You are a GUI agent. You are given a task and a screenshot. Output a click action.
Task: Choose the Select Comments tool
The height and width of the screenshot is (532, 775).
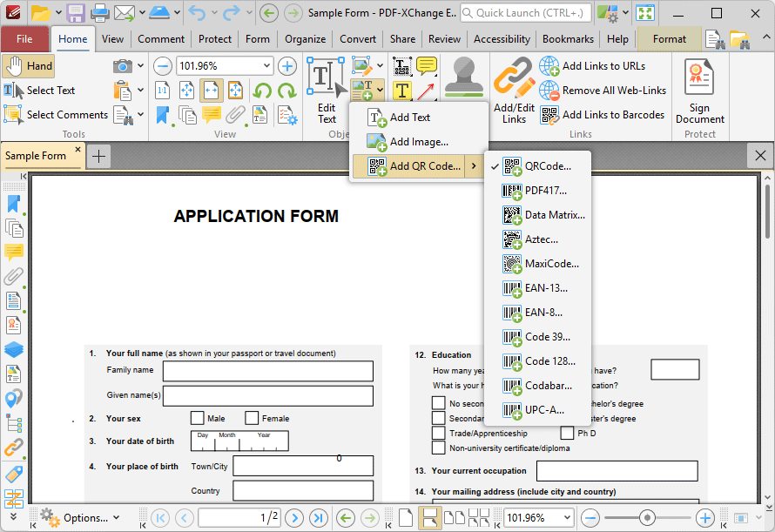(x=56, y=115)
